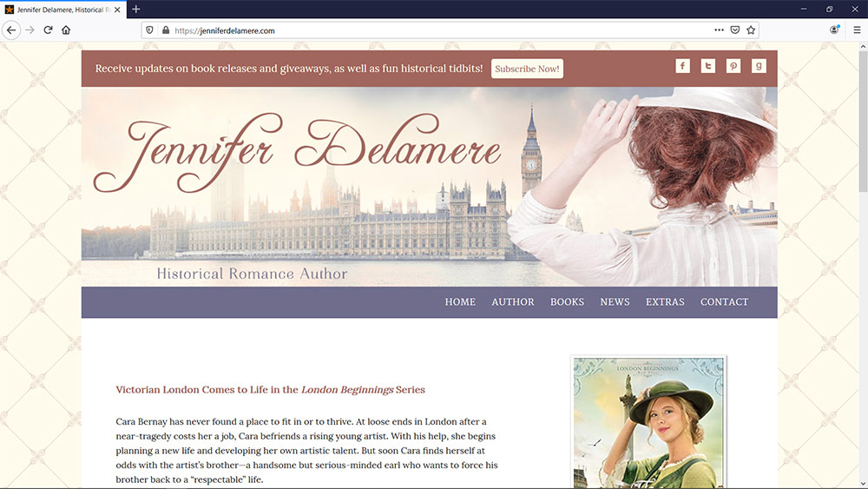Viewport: 868px width, 489px height.
Task: Save page to Pocket
Action: pyautogui.click(x=734, y=30)
